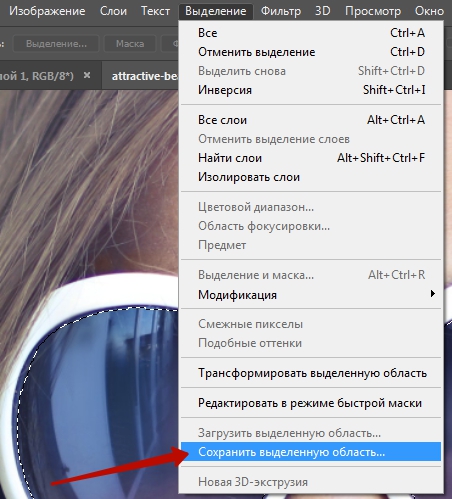Open the Изображение menu

pyautogui.click(x=47, y=11)
